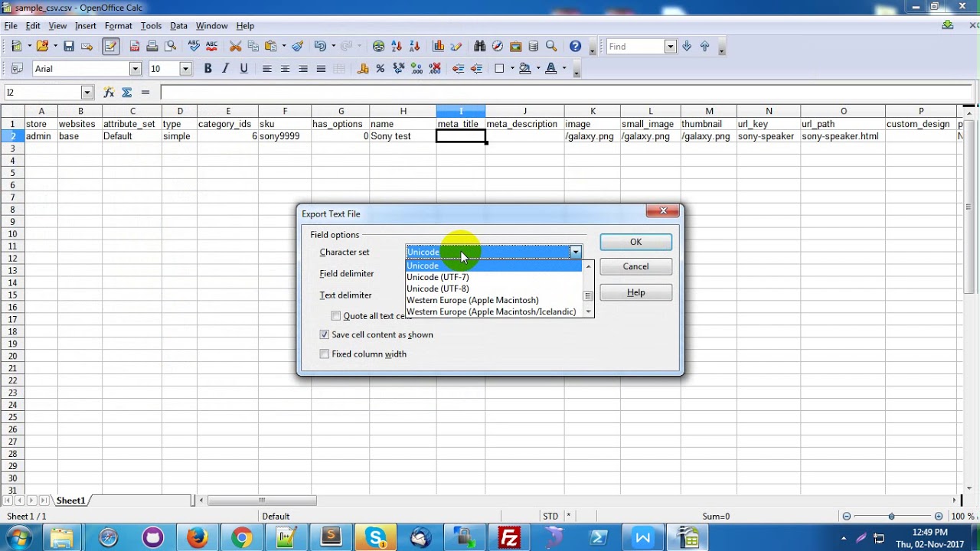Switch to Sheet1 tab
The image size is (980, 551).
click(70, 500)
